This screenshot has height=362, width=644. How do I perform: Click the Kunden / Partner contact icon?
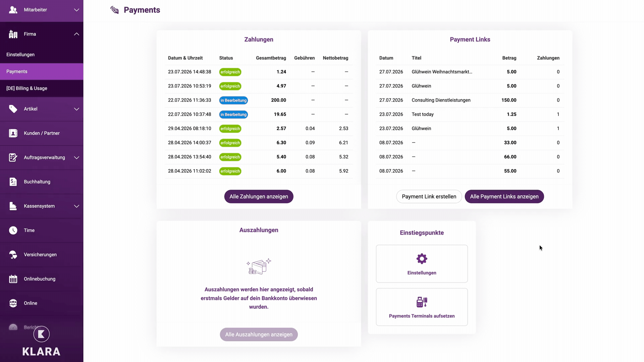(x=13, y=133)
